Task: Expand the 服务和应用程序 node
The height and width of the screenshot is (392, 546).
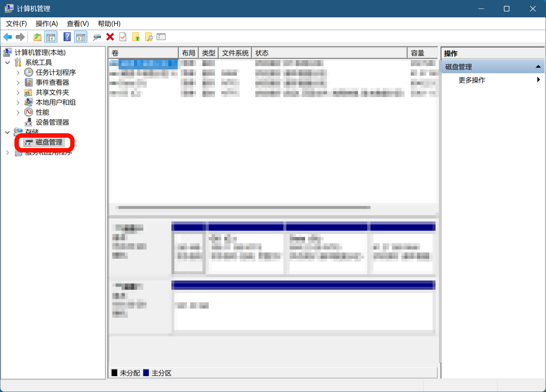Action: click(7, 152)
